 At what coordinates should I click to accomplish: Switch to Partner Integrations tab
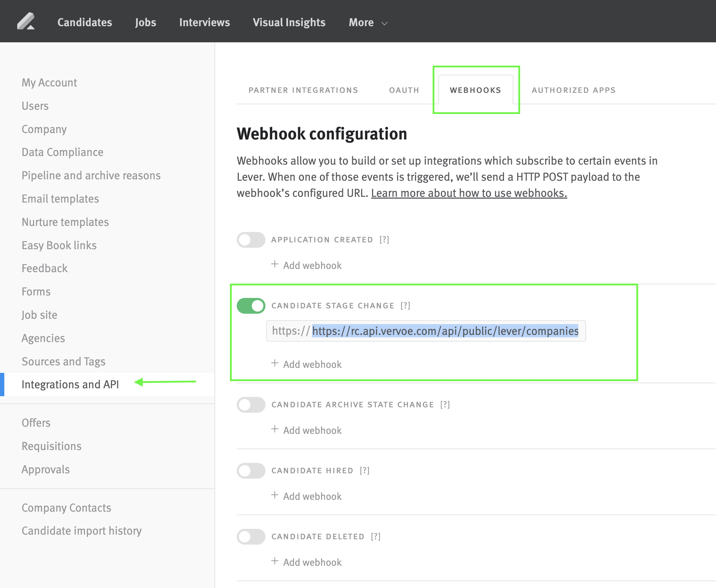[x=303, y=90]
